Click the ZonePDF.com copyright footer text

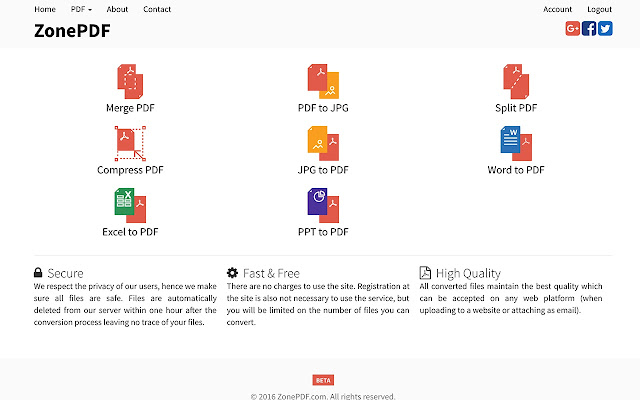[323, 396]
